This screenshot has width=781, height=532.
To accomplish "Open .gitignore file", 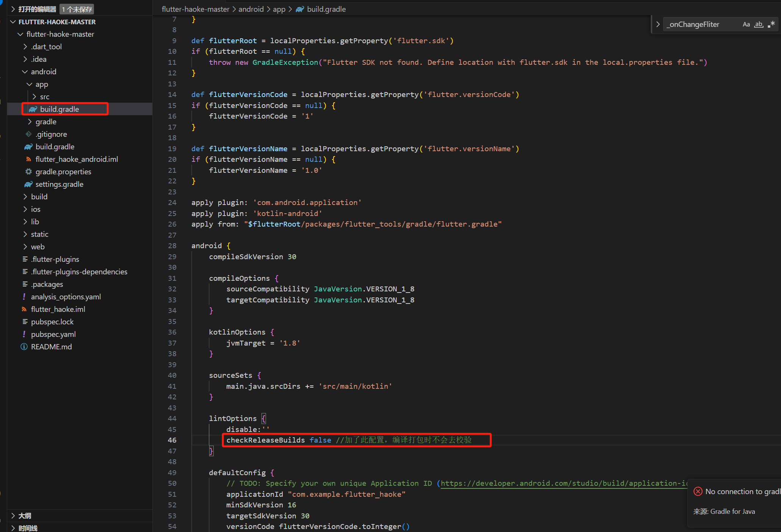I will tap(51, 134).
